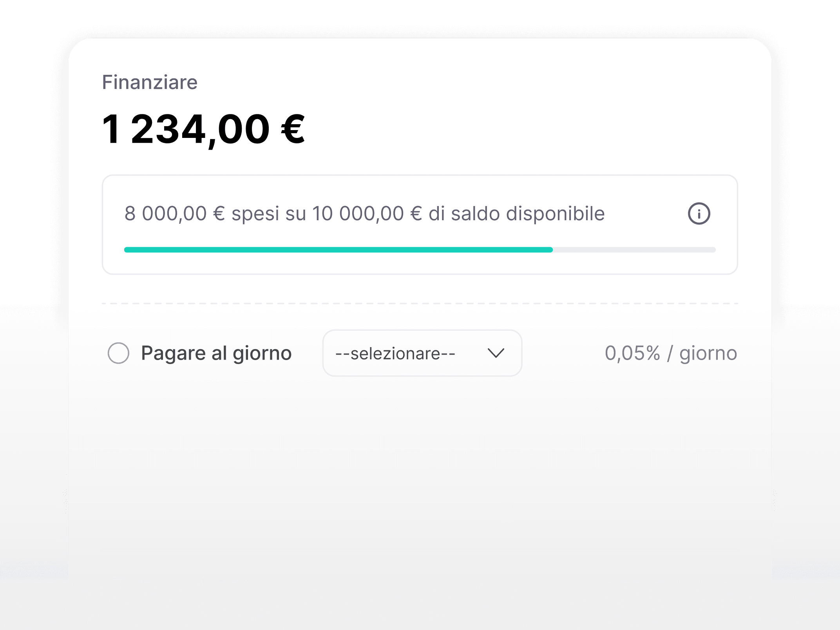
Task: Click the dashed divider line
Action: click(x=420, y=303)
